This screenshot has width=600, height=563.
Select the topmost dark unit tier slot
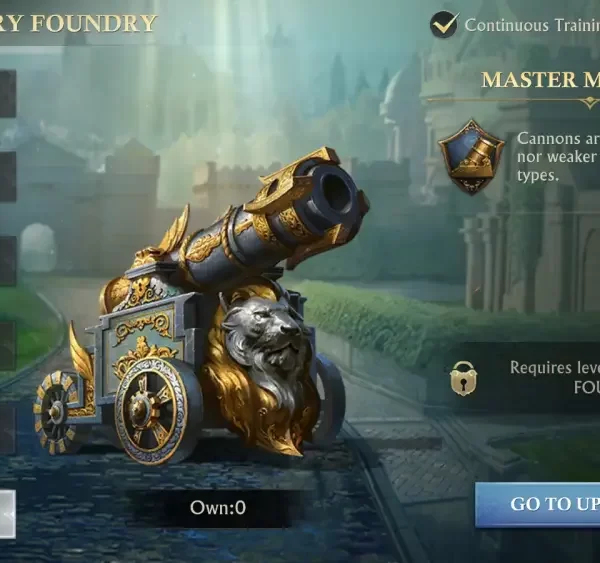[8, 93]
